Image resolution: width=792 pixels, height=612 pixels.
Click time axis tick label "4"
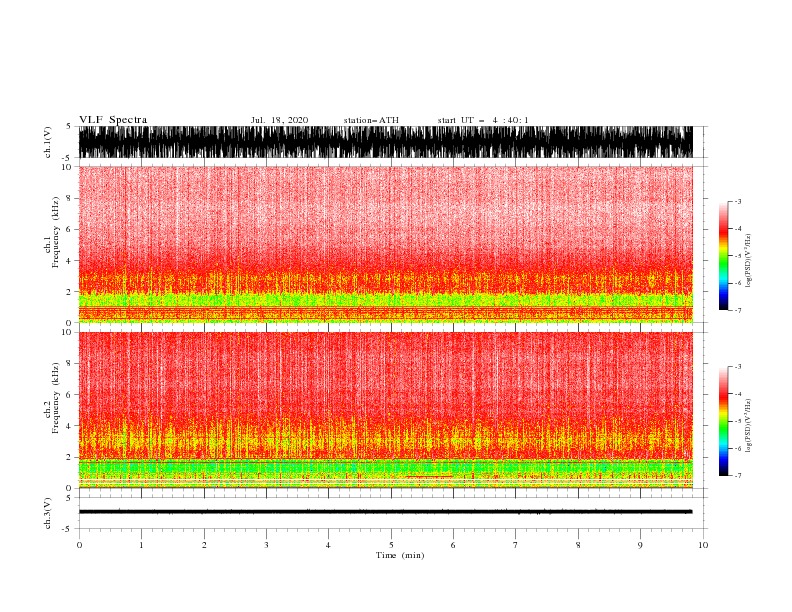[x=328, y=545]
